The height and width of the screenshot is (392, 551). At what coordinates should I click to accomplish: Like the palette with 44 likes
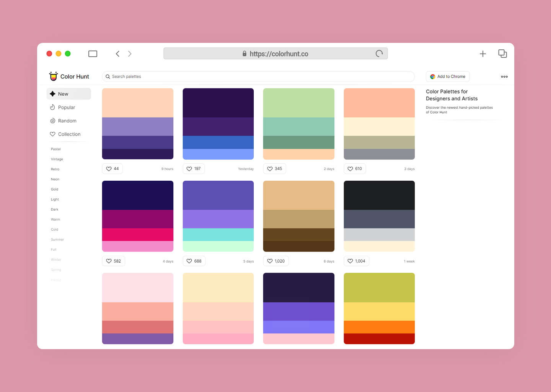click(112, 169)
